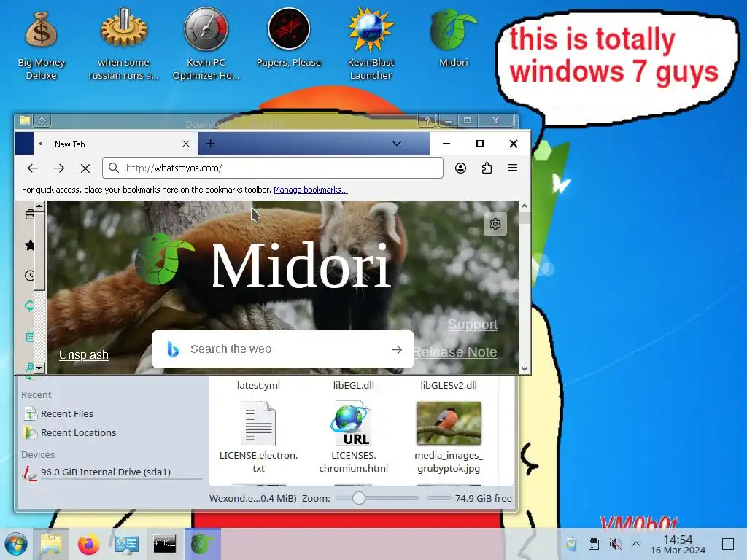This screenshot has width=747, height=560.
Task: Open the clock showing 14:54
Action: (678, 544)
